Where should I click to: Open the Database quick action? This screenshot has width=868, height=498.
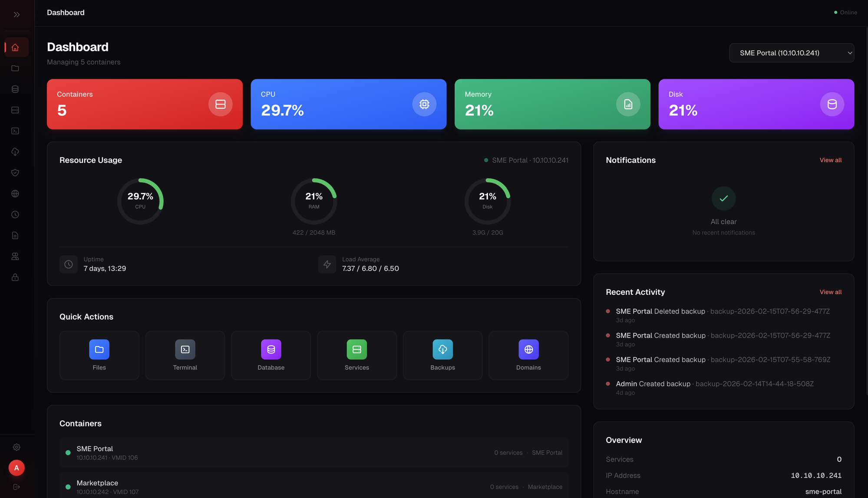coord(271,355)
